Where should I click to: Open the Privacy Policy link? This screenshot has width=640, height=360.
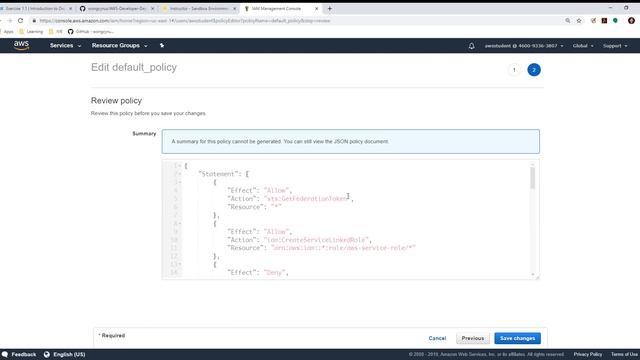(x=588, y=354)
